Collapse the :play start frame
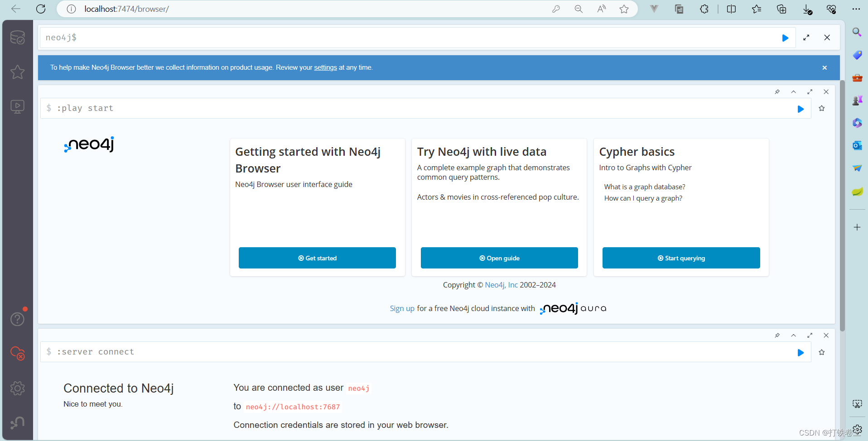868x441 pixels. tap(794, 91)
